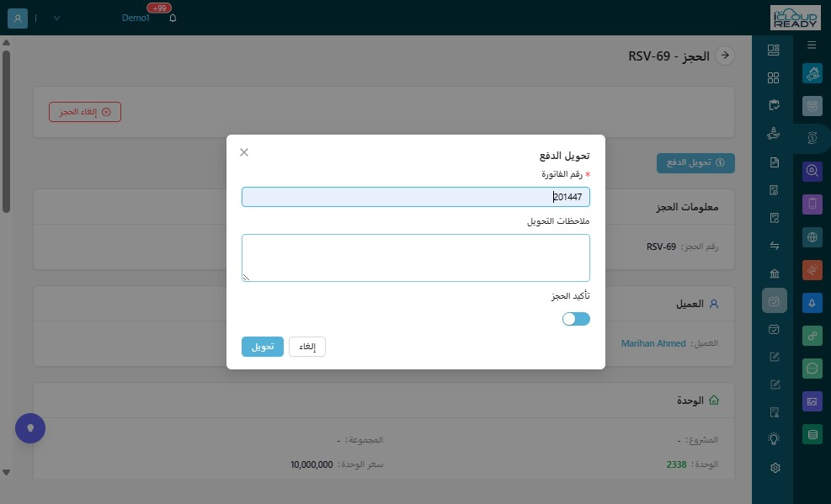Open the Marihan Ahmed client link
This screenshot has height=504, width=831.
[x=653, y=343]
